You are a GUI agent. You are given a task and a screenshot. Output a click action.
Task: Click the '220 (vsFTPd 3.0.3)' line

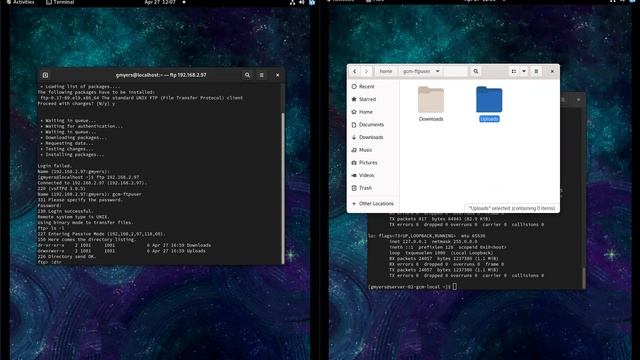tap(62, 189)
